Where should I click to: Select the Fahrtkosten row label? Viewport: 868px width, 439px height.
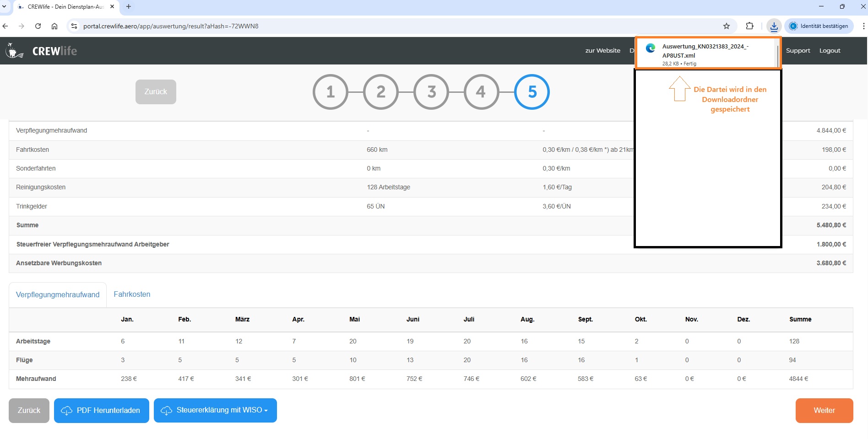(33, 150)
